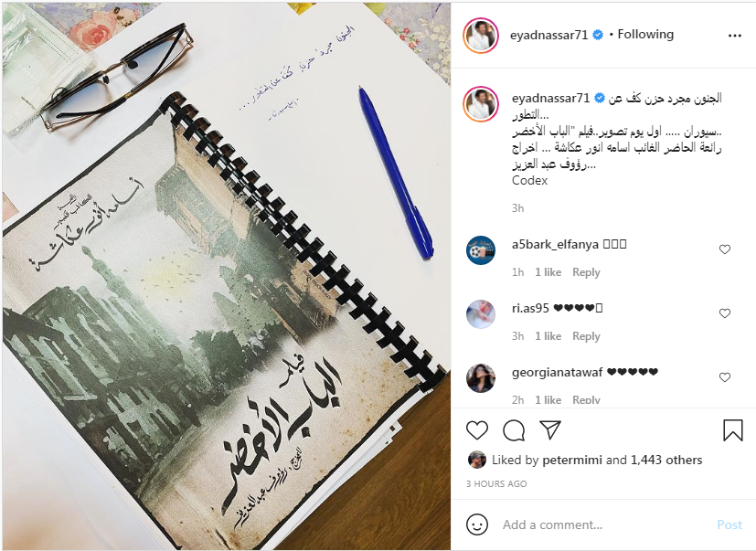The image size is (756, 551).
Task: Open petermimi's profile from likes
Action: pyautogui.click(x=572, y=460)
